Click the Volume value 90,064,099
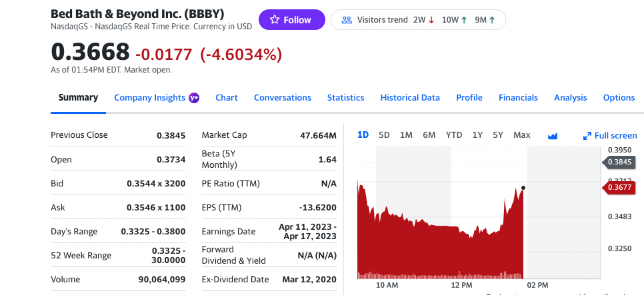Image resolution: width=644 pixels, height=295 pixels. tap(162, 280)
